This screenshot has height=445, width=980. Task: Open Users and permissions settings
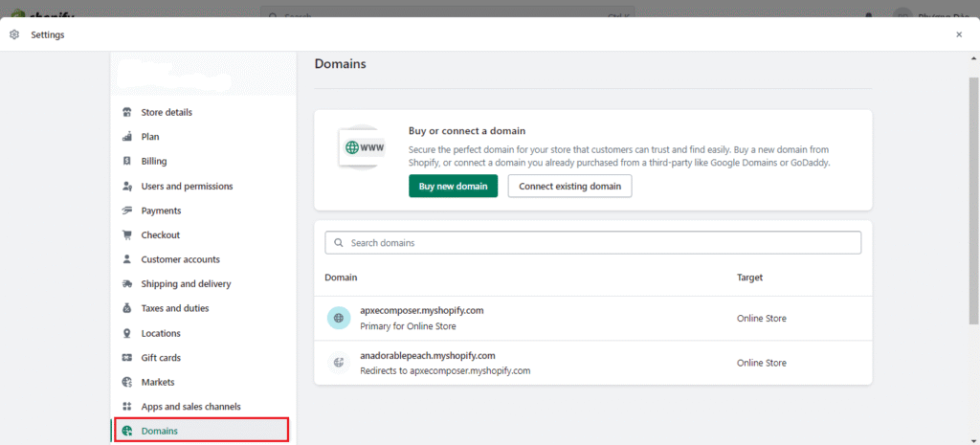click(187, 186)
